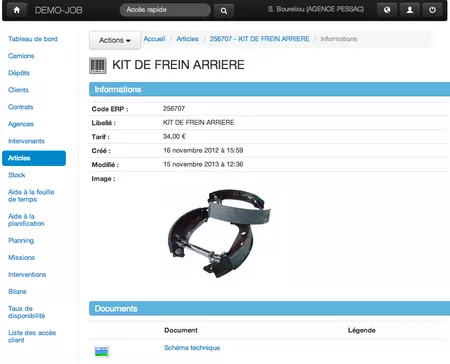Click the magnifier search button
The height and width of the screenshot is (364, 450).
click(x=224, y=11)
